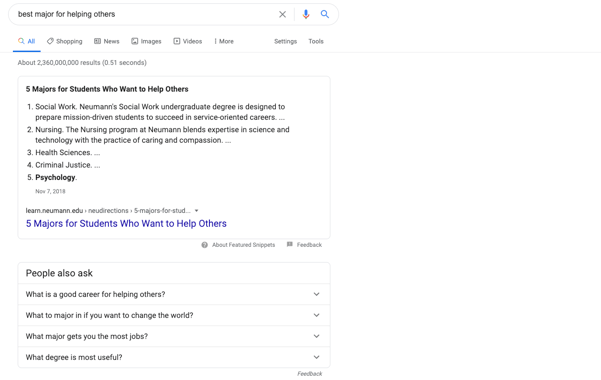Click the About Featured Snippets question icon

205,245
